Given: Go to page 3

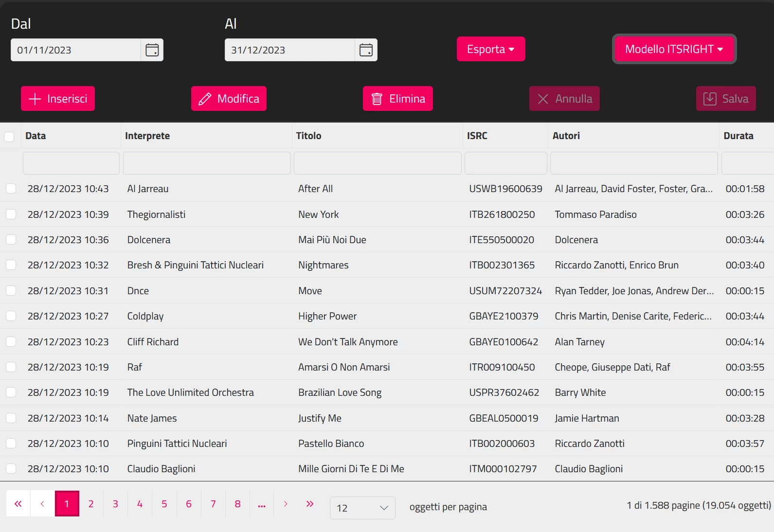Looking at the screenshot, I should tap(115, 504).
